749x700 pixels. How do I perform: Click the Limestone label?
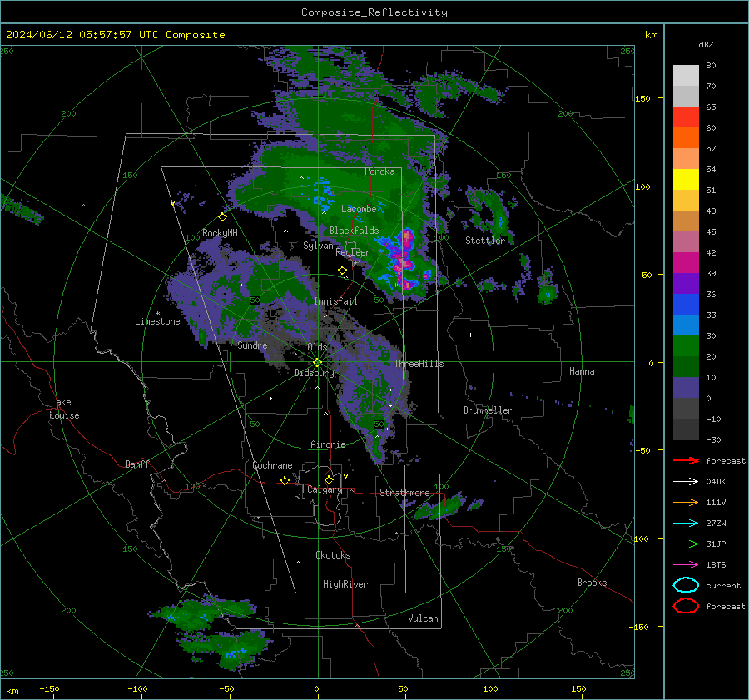[x=157, y=321]
